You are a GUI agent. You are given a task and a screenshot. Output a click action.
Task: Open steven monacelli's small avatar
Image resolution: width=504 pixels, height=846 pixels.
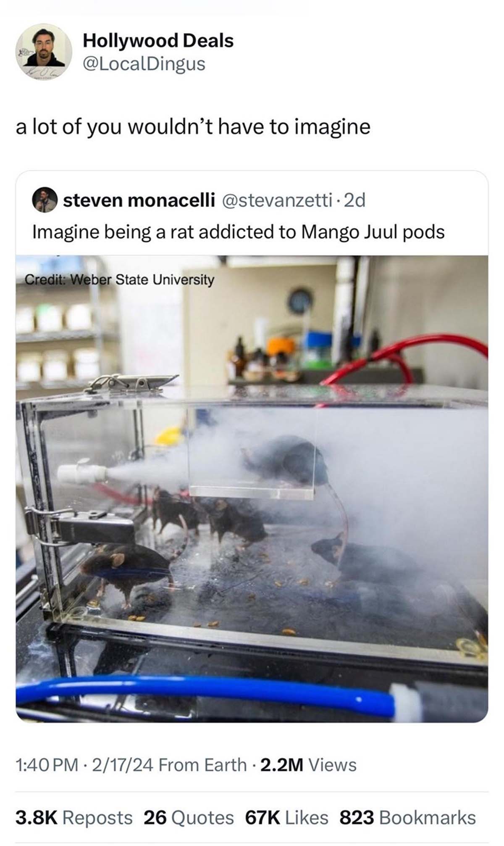point(45,200)
